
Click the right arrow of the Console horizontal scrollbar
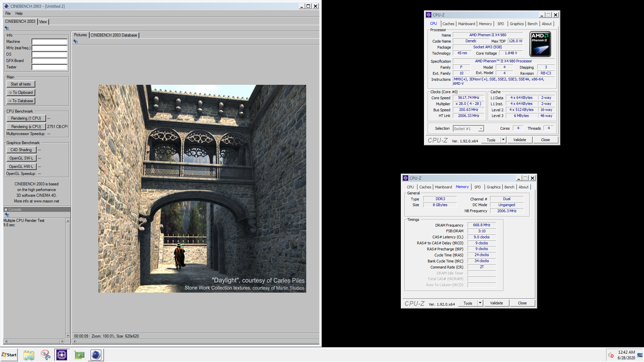pos(62,341)
